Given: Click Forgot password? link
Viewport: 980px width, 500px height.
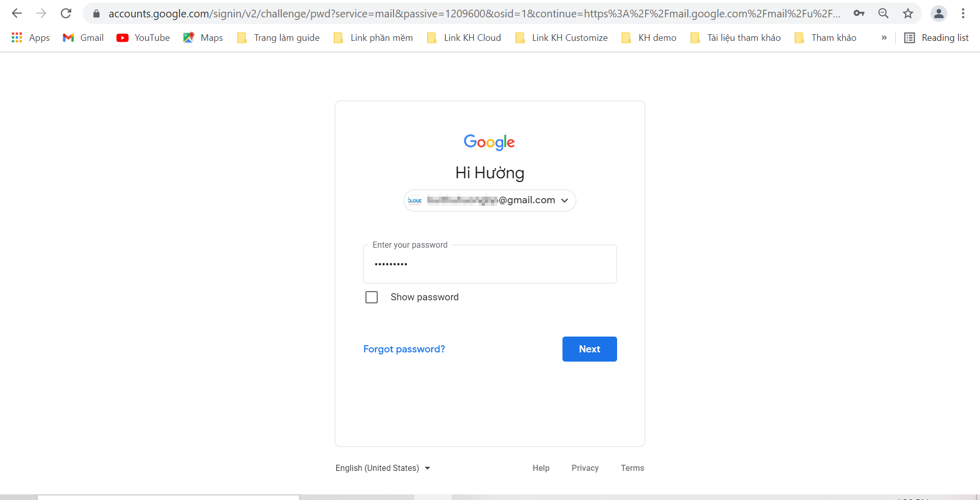Looking at the screenshot, I should 404,349.
